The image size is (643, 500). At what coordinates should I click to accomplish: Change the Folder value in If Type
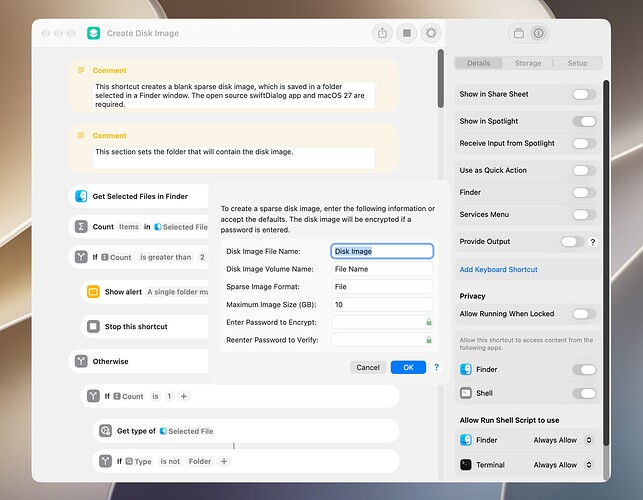[200, 461]
